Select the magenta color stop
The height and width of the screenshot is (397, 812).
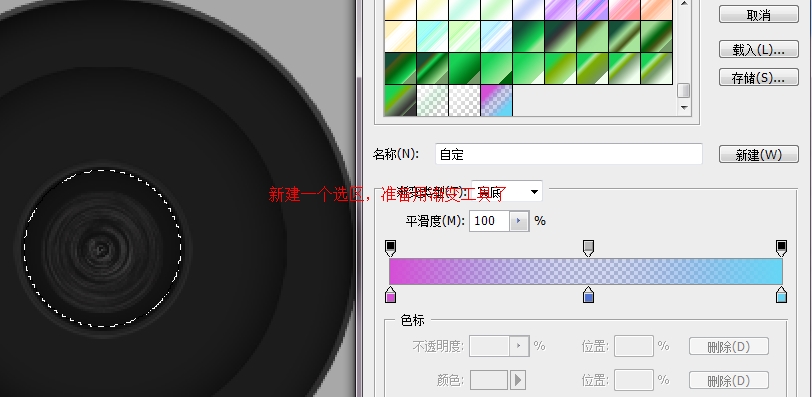click(390, 295)
